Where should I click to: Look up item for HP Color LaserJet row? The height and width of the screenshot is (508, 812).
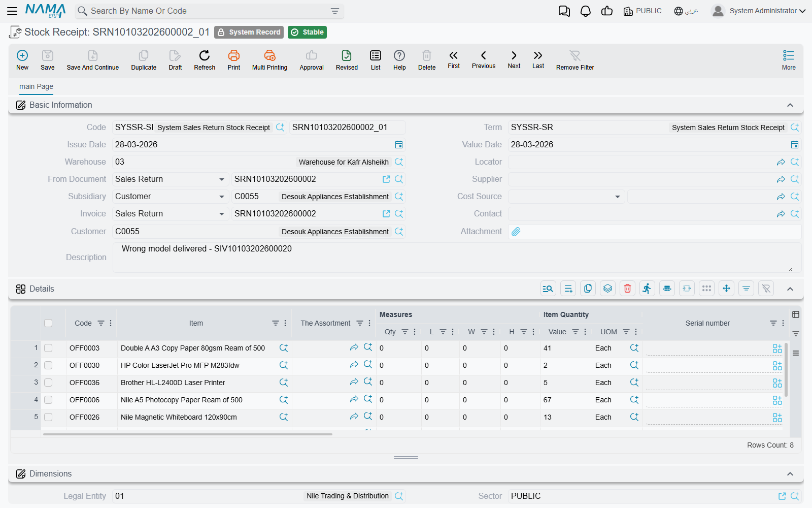point(284,365)
